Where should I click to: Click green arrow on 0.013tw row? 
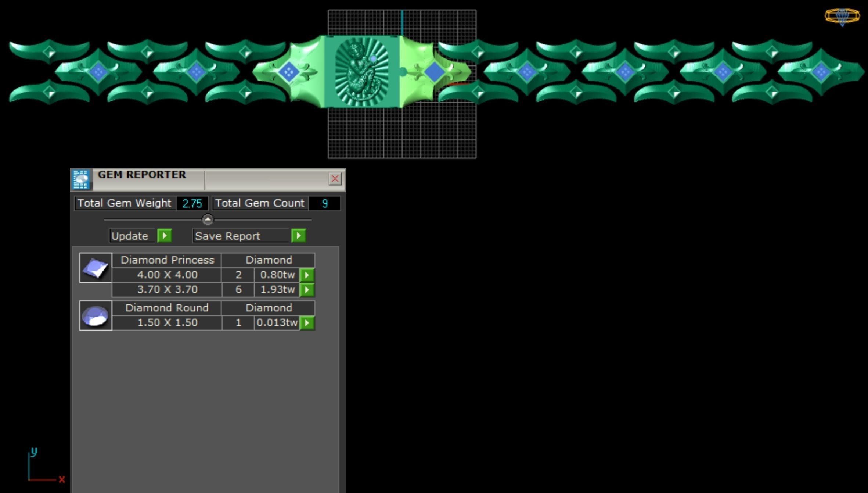coord(307,323)
